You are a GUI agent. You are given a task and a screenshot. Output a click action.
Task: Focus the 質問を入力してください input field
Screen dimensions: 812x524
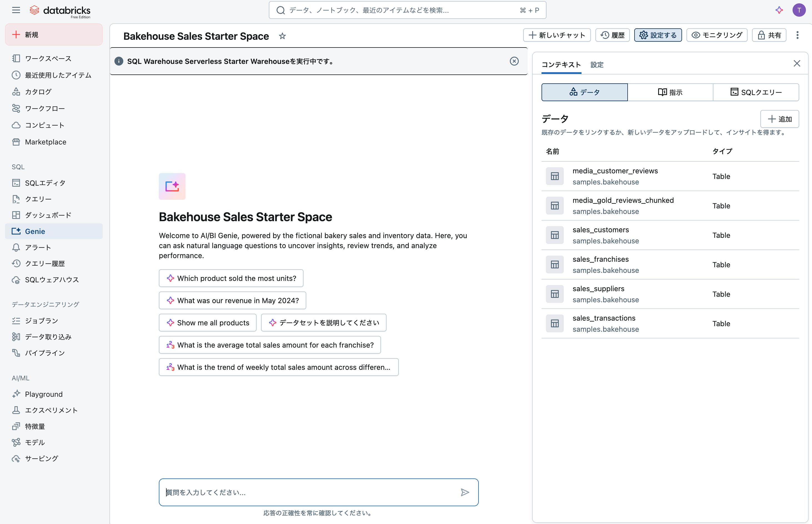pyautogui.click(x=319, y=492)
